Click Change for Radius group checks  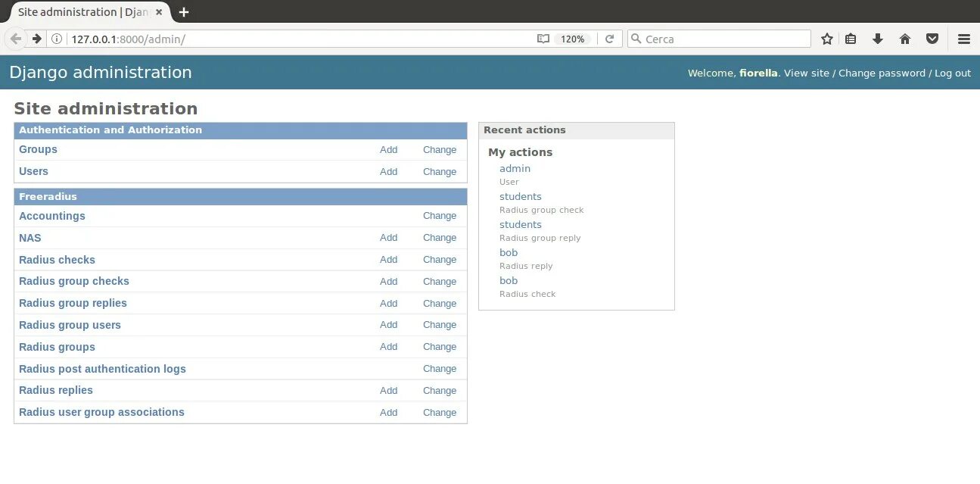(x=440, y=282)
